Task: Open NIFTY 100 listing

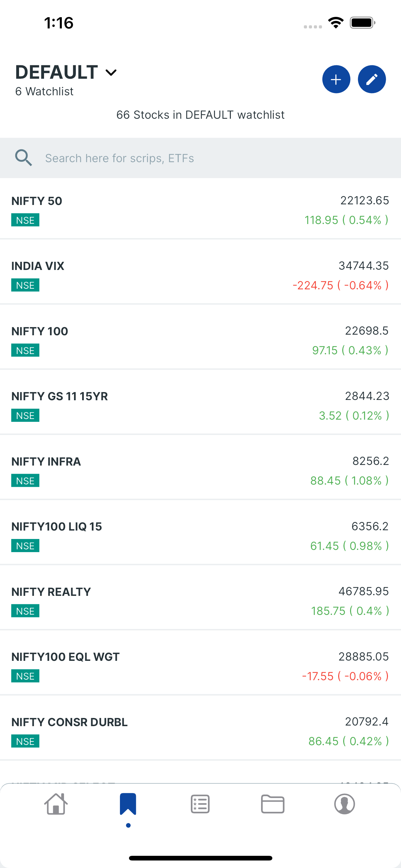Action: coord(200,340)
